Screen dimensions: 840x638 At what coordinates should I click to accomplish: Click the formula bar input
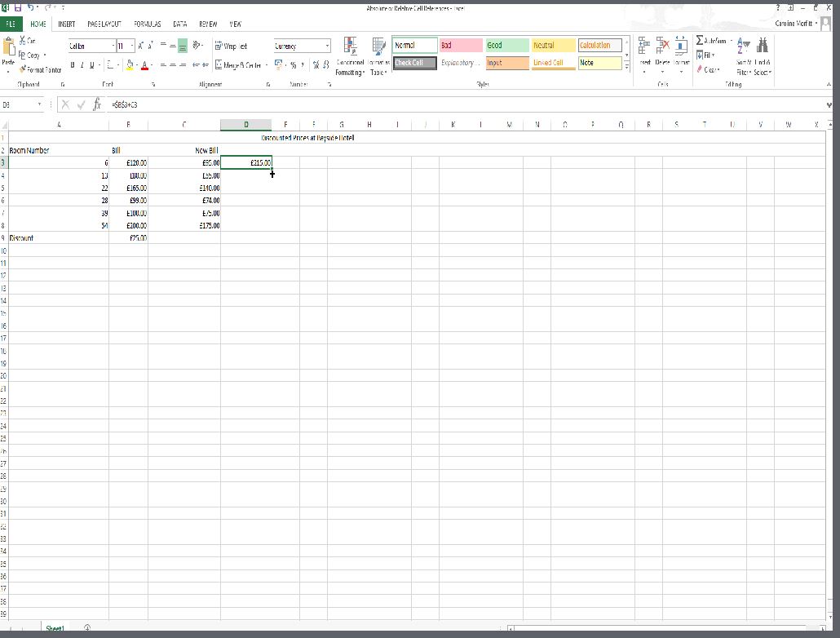tap(465, 104)
